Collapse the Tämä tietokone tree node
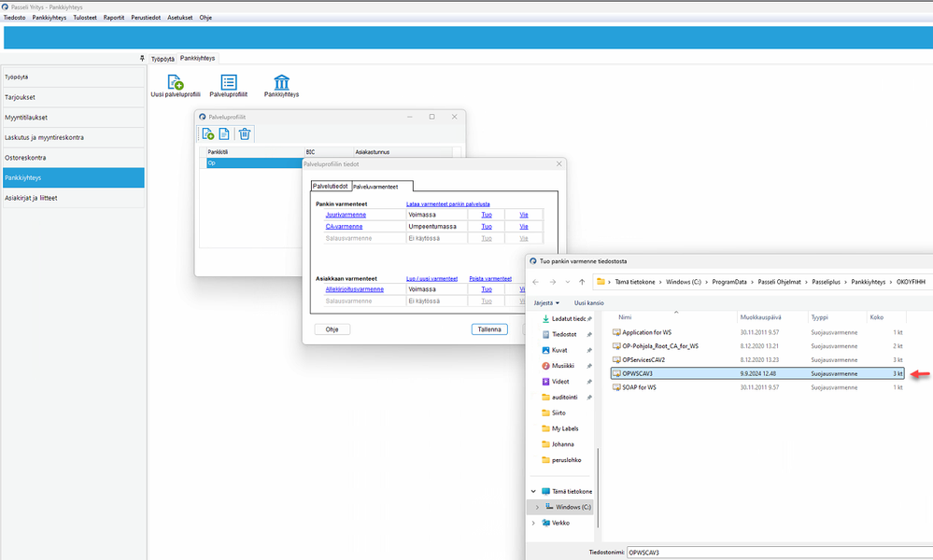 point(533,492)
